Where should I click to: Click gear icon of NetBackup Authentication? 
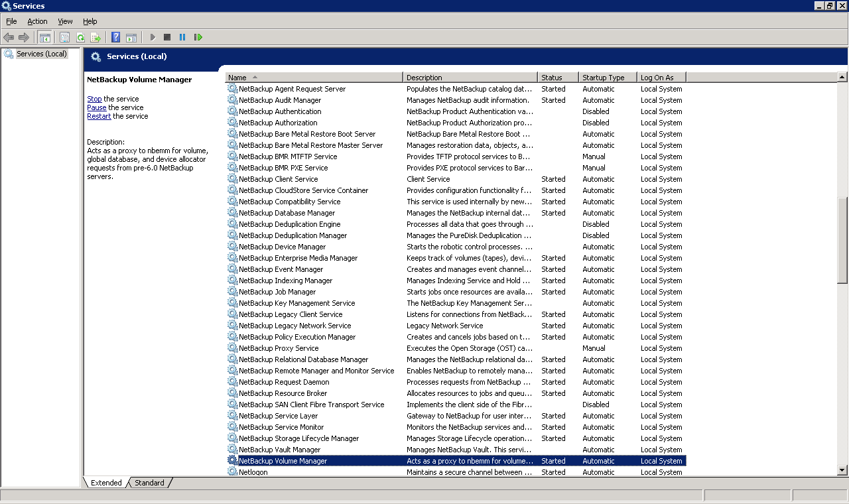[x=232, y=111]
